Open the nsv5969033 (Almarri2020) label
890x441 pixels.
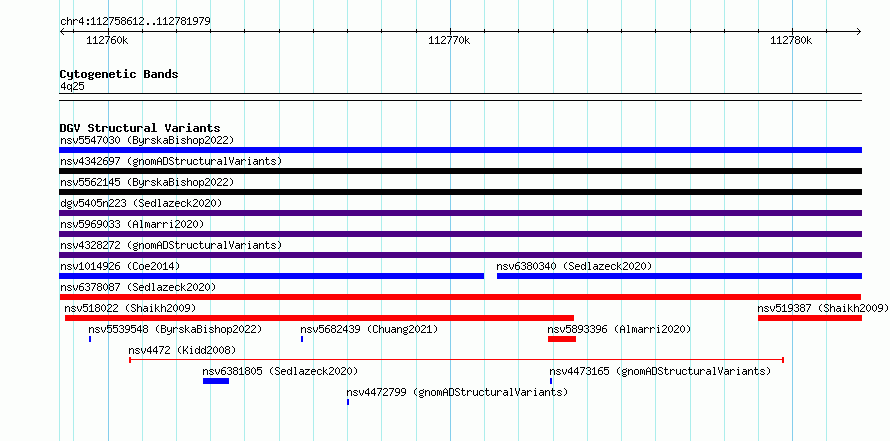pyautogui.click(x=132, y=224)
